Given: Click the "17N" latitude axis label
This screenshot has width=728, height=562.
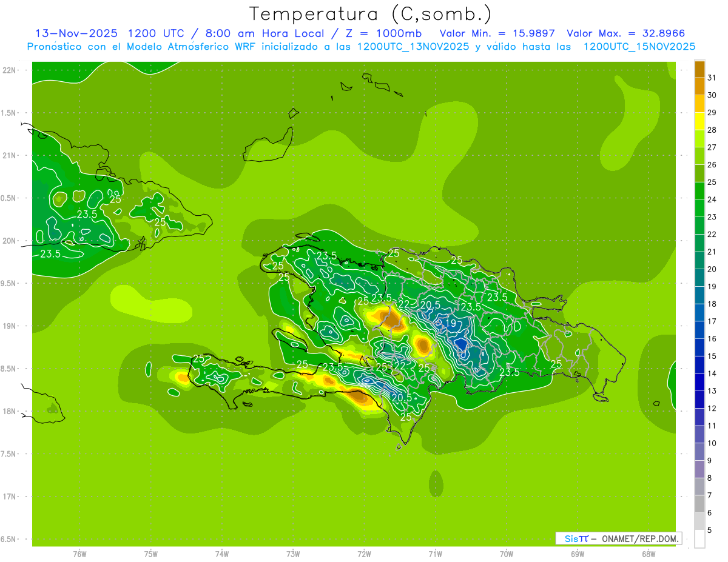Looking at the screenshot, I should [9, 497].
